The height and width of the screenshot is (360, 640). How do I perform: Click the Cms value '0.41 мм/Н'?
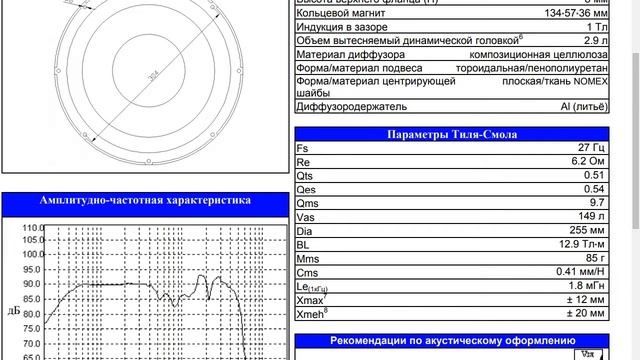coord(580,271)
